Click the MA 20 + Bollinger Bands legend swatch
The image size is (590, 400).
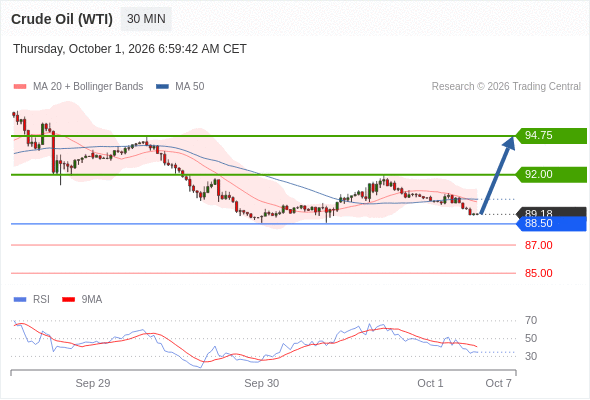pyautogui.click(x=20, y=87)
